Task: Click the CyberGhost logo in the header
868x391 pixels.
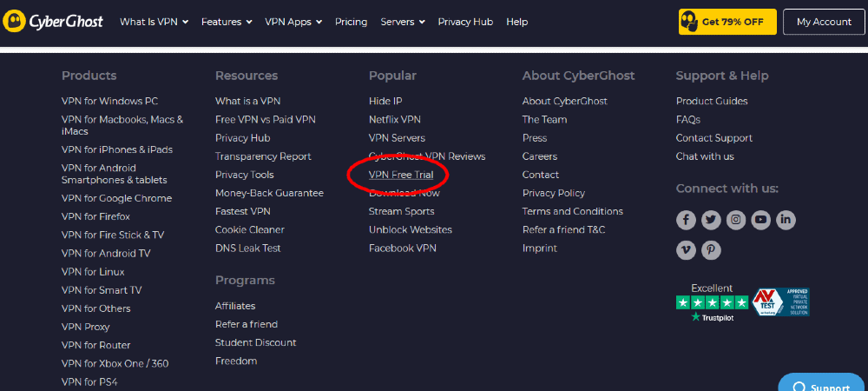Action: click(53, 22)
